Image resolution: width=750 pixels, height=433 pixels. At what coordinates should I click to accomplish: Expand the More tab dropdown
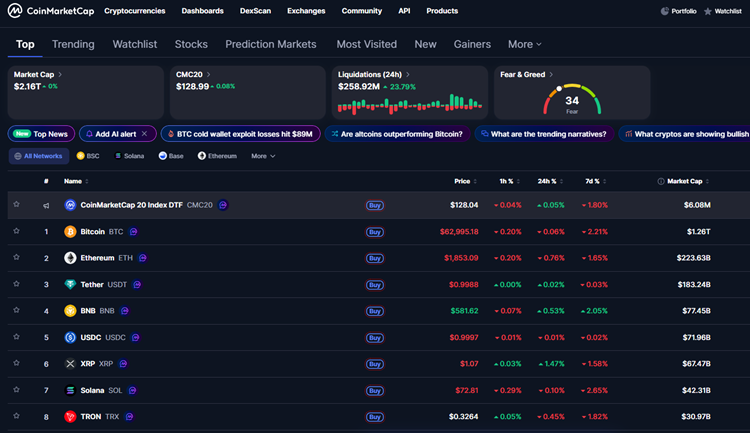tap(525, 44)
